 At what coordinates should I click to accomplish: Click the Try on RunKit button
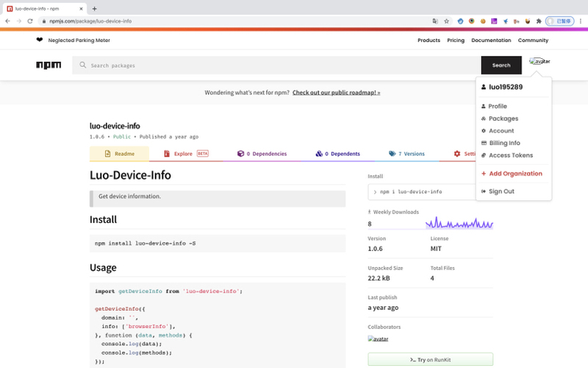(x=430, y=359)
